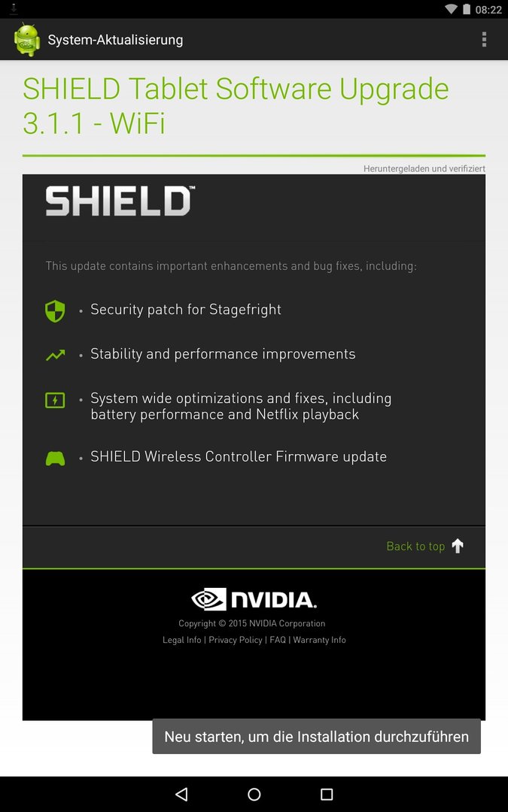Tap Neu starten installation button
Viewport: 508px width, 812px height.
click(x=316, y=736)
